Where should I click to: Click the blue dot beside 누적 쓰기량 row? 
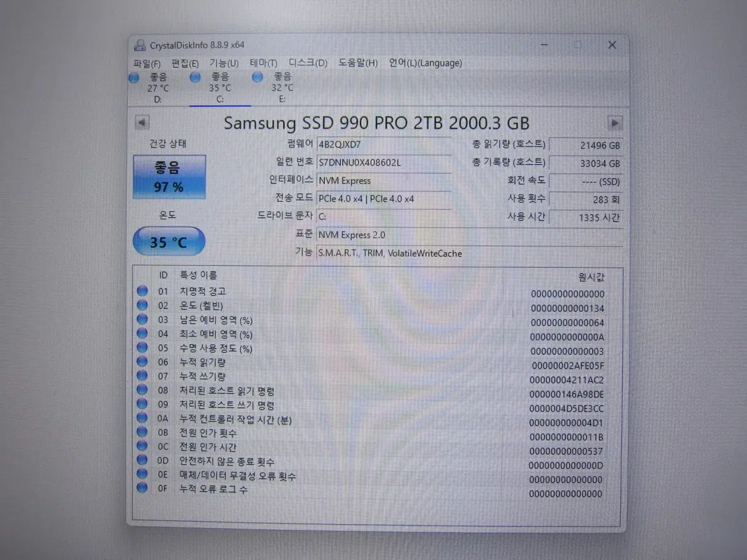[143, 376]
